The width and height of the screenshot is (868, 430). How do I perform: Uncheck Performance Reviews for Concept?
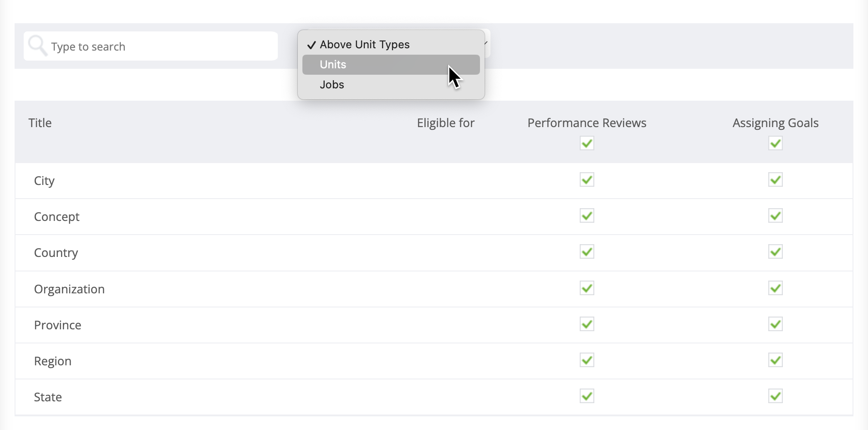coord(587,216)
